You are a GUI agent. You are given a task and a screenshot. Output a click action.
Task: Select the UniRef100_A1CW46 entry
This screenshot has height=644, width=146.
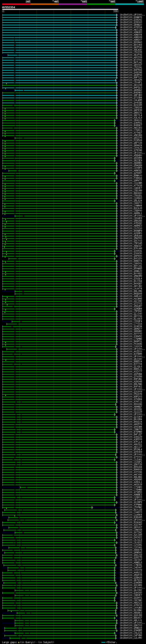tap(131, 299)
